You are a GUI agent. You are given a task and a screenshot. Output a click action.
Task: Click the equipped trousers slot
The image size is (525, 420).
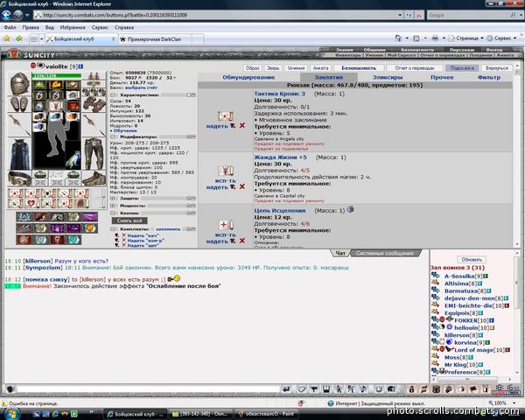click(94, 154)
